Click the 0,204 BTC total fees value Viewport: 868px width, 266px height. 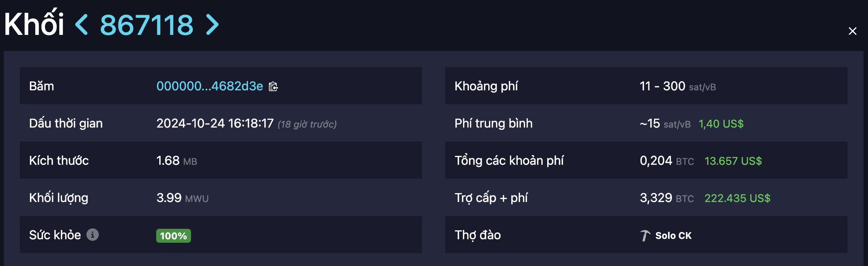point(667,161)
